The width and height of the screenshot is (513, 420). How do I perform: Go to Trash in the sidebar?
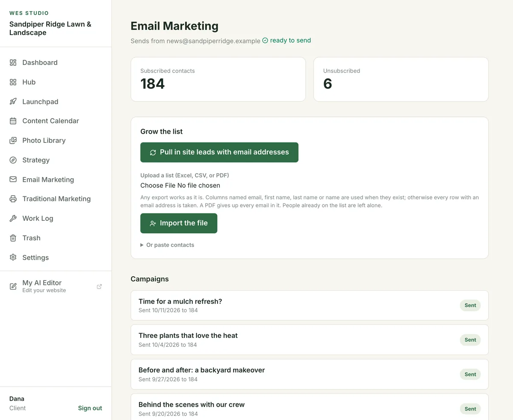pos(56,238)
